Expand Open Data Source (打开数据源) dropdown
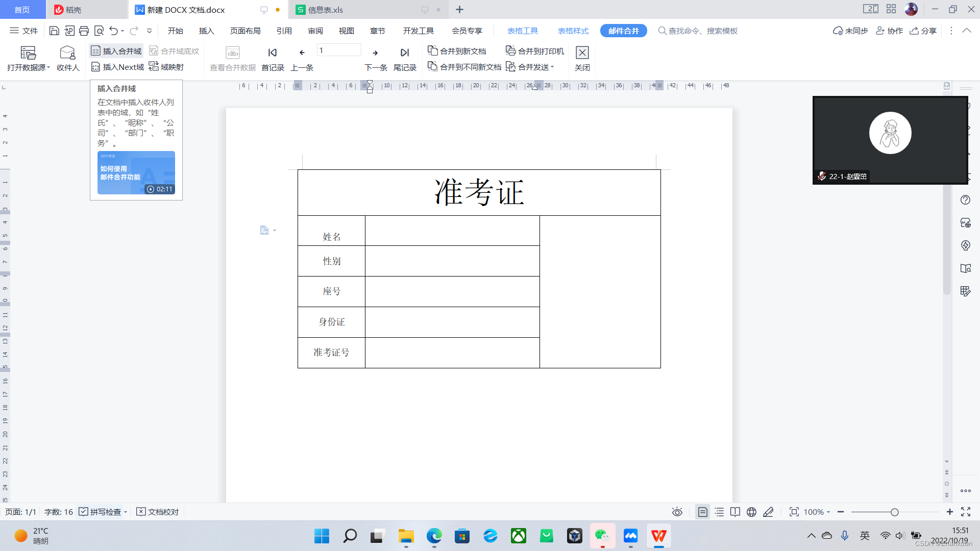 [x=48, y=67]
